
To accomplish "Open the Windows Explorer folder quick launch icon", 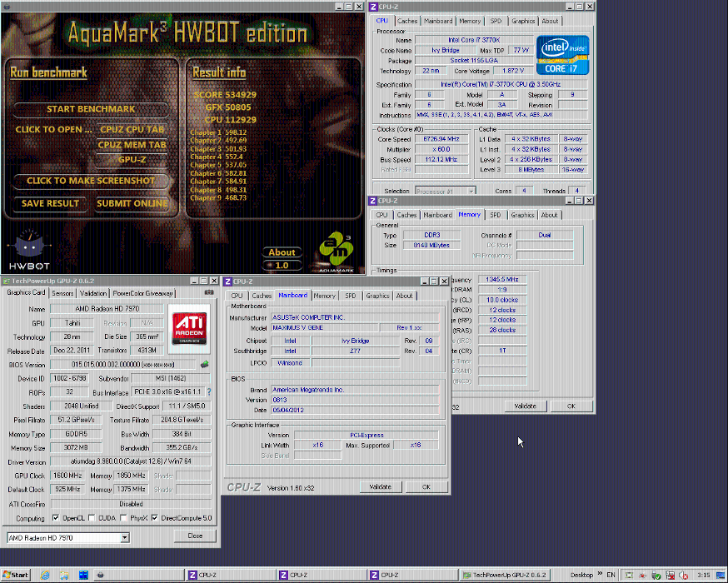I will [x=64, y=575].
